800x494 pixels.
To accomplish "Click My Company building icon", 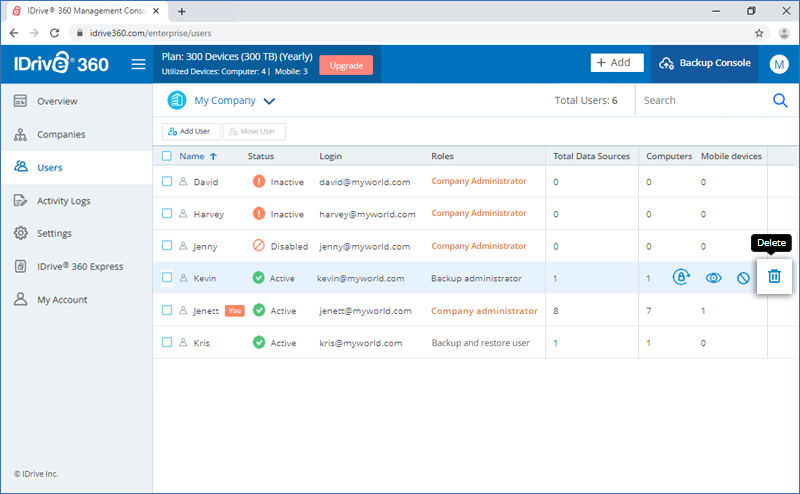I will pos(177,100).
